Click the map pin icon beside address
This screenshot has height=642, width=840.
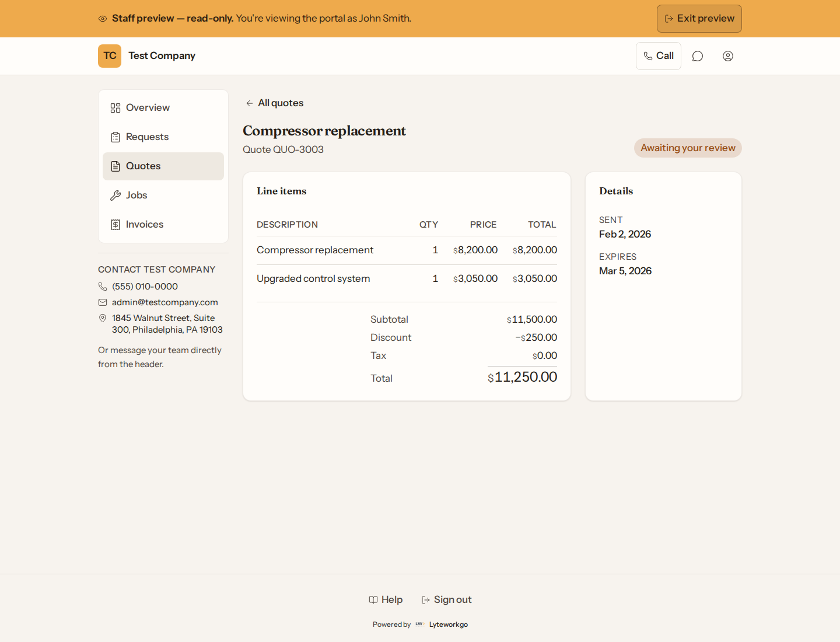[x=103, y=318]
